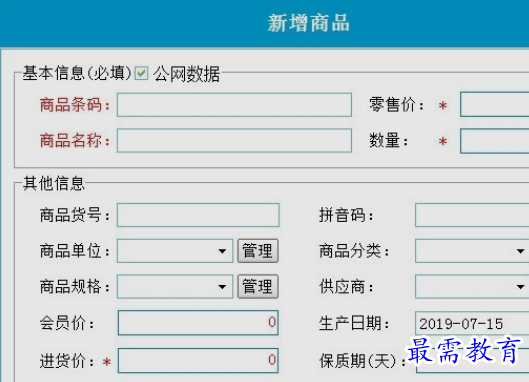The image size is (529, 382).
Task: Click 管理 button beside 商品规格
Action: (258, 286)
